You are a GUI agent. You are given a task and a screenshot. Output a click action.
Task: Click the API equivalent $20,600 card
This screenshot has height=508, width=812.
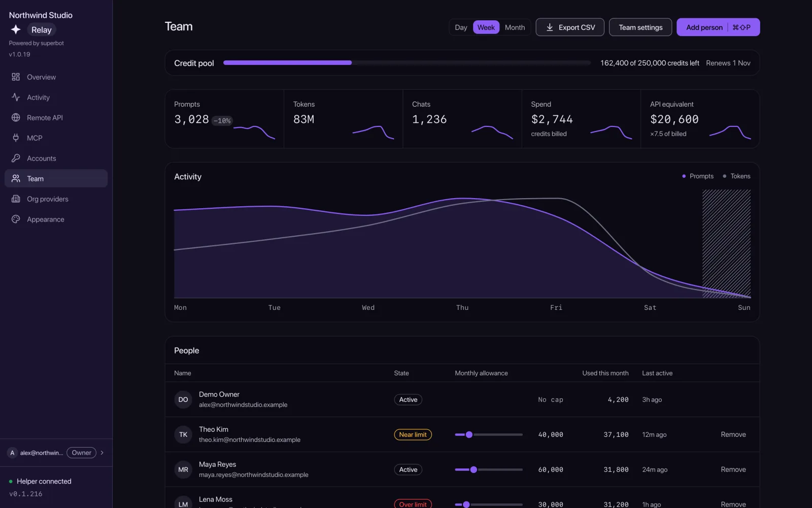click(700, 119)
